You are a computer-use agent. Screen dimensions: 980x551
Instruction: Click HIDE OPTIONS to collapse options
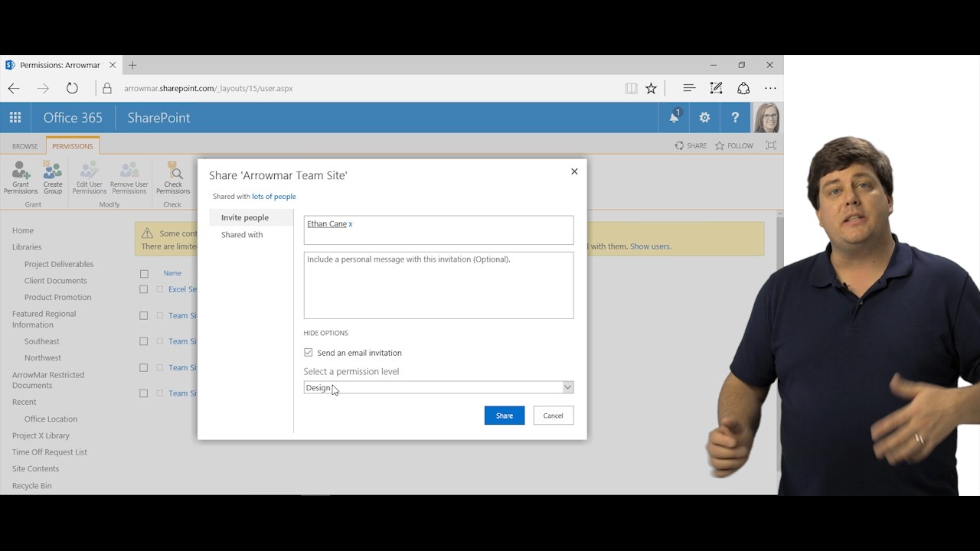[326, 333]
